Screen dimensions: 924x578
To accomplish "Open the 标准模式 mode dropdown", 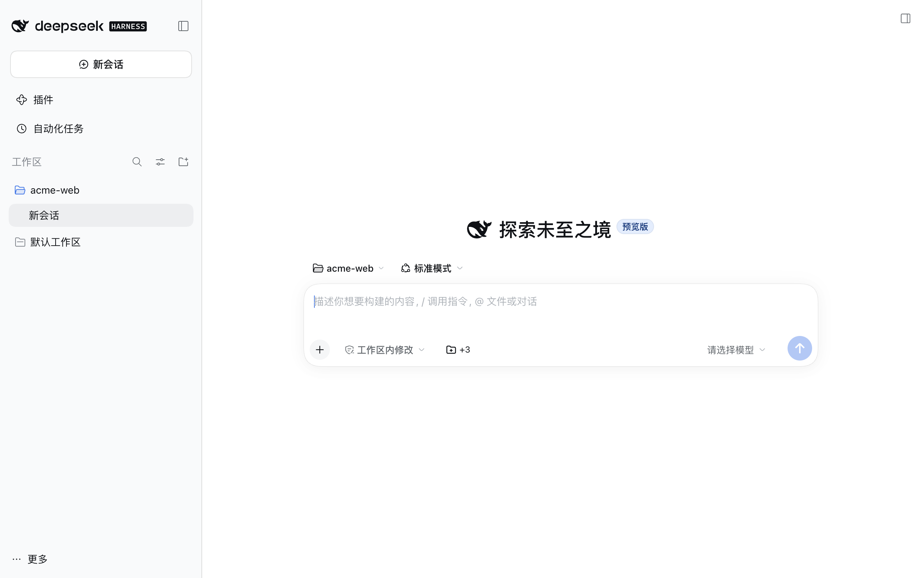I will [432, 268].
